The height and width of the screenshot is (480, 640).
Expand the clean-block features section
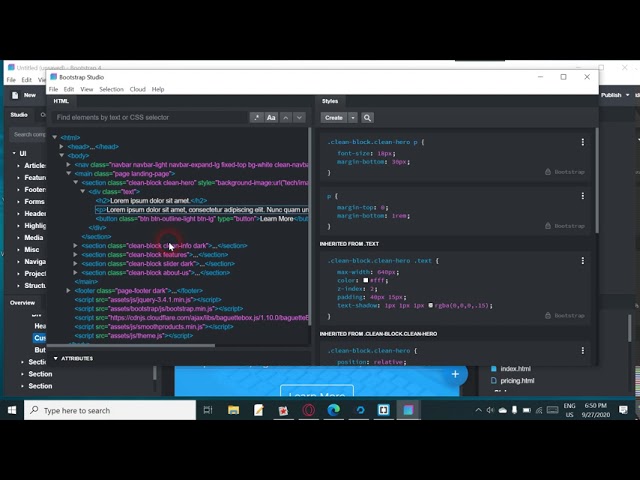tap(76, 255)
